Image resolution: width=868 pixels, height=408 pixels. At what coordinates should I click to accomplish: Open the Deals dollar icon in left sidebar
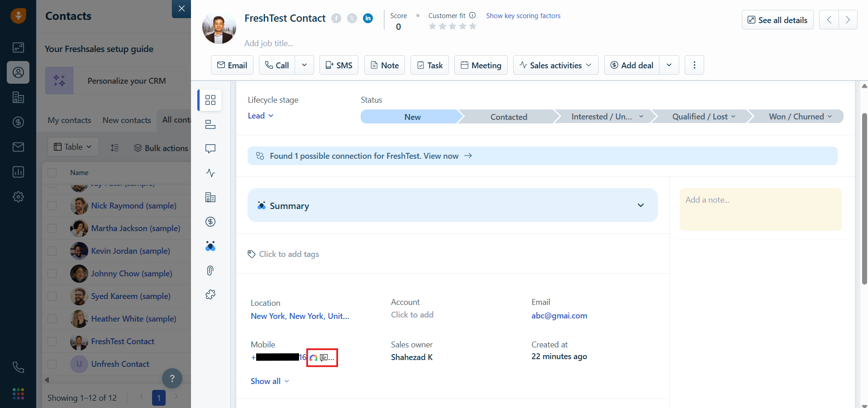coord(18,122)
